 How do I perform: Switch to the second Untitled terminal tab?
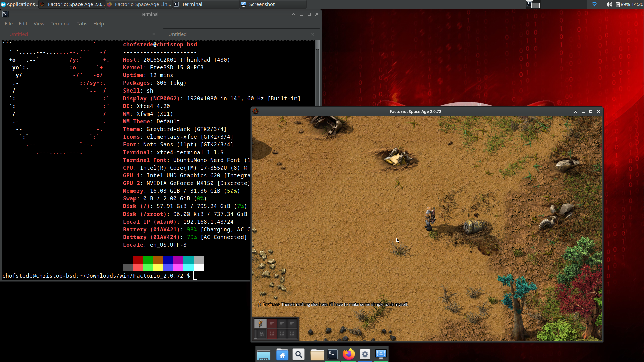(177, 34)
